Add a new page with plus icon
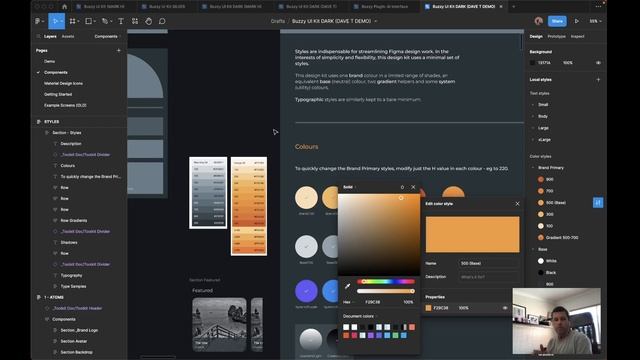The width and height of the screenshot is (640, 360). [119, 51]
